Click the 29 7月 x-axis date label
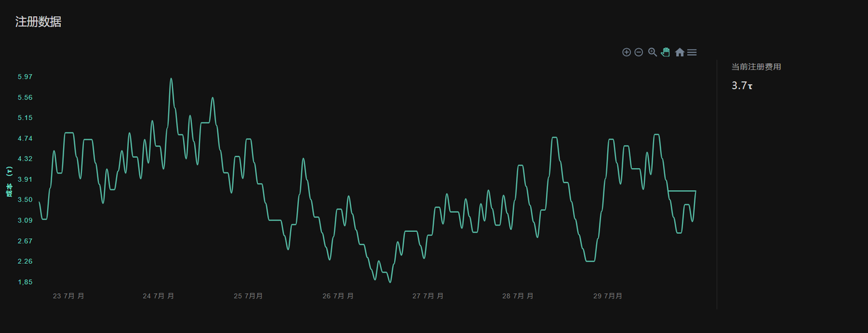This screenshot has height=333, width=868. [x=608, y=296]
